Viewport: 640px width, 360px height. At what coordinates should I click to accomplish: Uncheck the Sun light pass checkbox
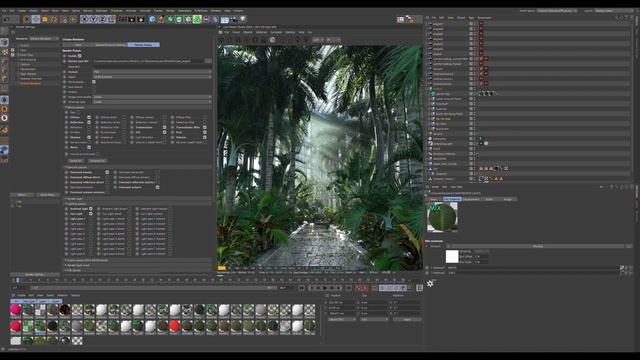91,213
